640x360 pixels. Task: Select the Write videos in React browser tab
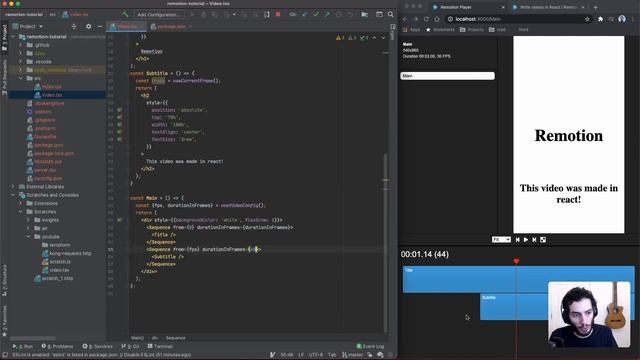pyautogui.click(x=548, y=7)
